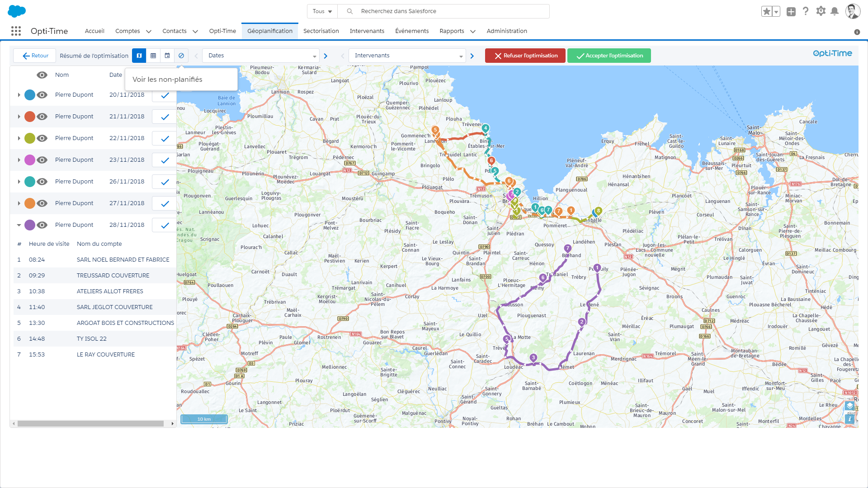Click the map info button
The width and height of the screenshot is (868, 488).
coord(849,419)
